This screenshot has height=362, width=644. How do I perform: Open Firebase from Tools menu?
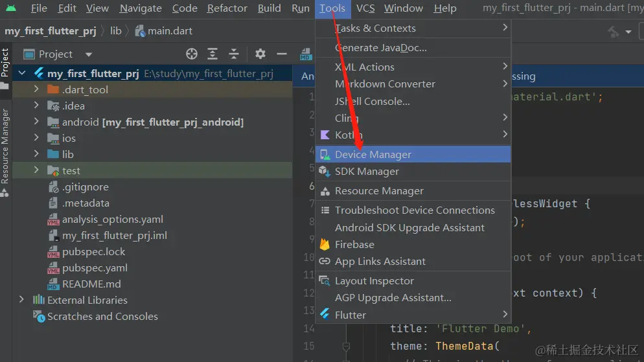click(413, 244)
